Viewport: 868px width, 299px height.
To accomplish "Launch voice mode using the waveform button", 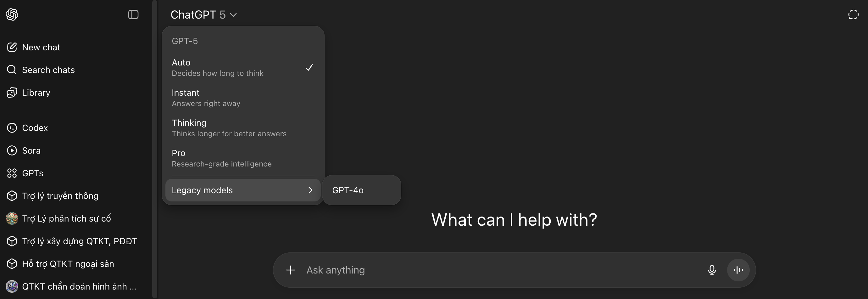I will pos(738,270).
